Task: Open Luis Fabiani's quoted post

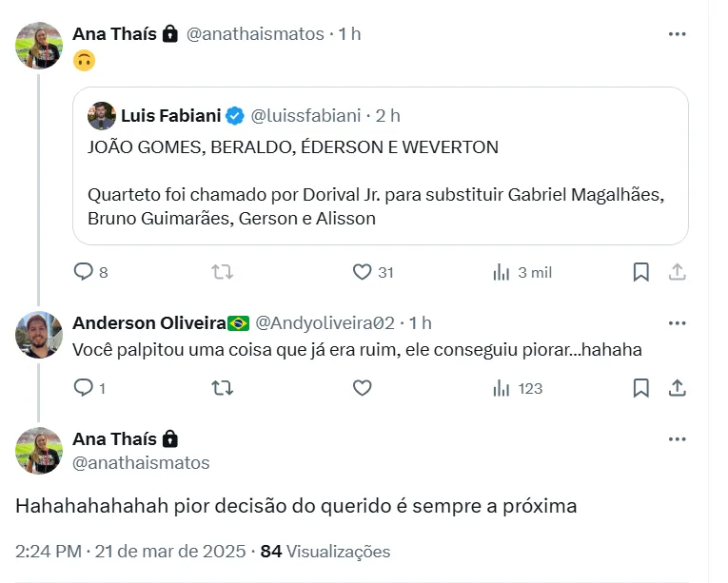Action: click(381, 183)
